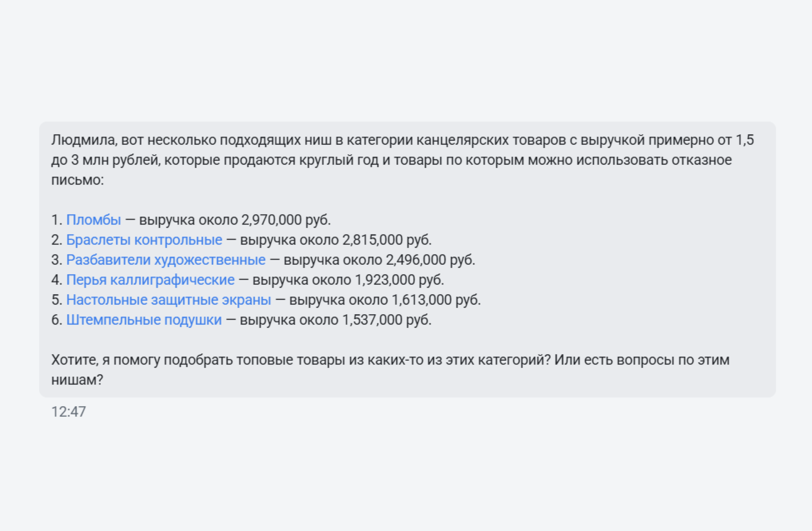Viewport: 812px width, 531px height.
Task: Click the revenue figure 2,815,000 руб.
Action: coord(386,240)
